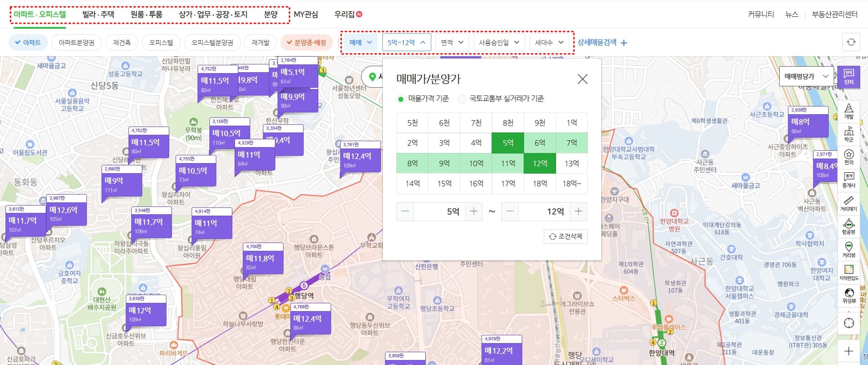Toggle the 재개발 filter chip

261,42
